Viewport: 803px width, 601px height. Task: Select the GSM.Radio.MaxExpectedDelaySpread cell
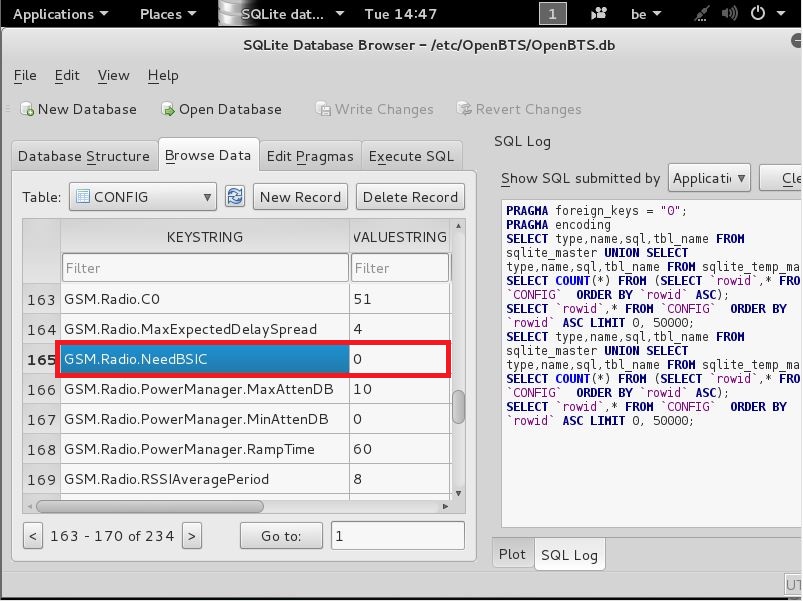click(205, 329)
